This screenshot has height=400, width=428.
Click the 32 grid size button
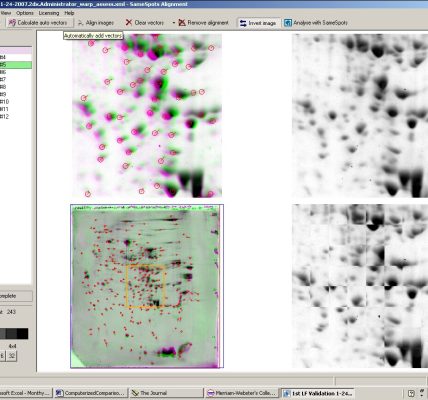point(12,356)
